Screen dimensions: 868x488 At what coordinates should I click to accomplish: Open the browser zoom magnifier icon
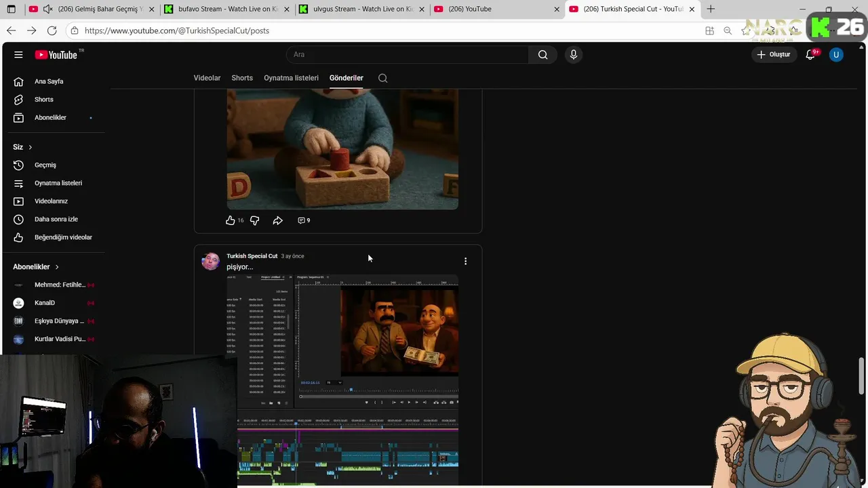(x=728, y=30)
